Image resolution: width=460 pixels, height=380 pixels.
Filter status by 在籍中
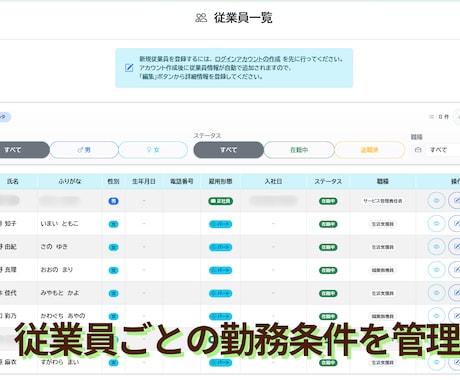299,150
